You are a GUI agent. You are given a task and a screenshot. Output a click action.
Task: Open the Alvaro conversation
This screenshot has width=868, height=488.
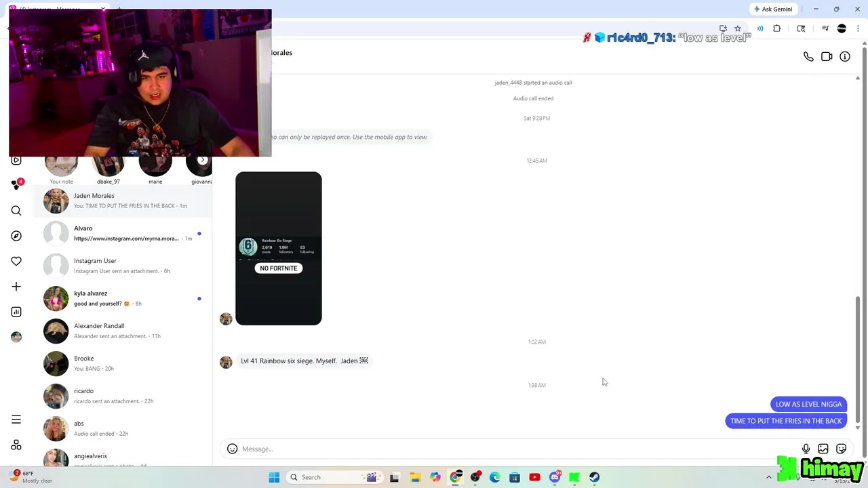(x=123, y=233)
